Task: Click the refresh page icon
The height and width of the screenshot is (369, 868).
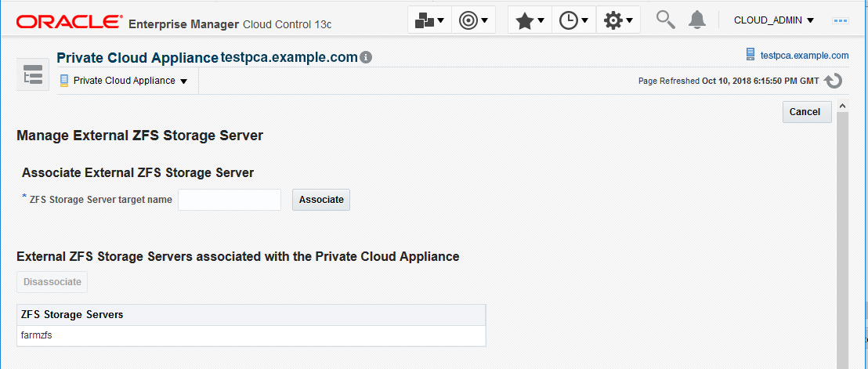Action: click(x=834, y=81)
